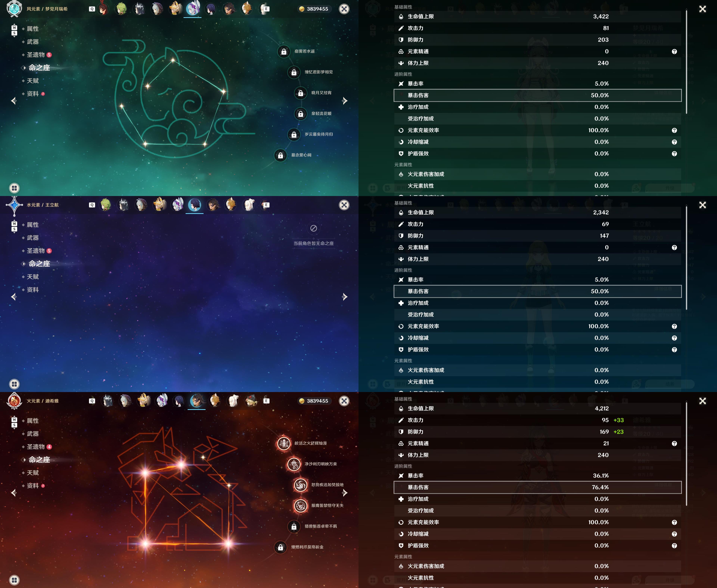
Task: Open 元素精通 help in the 3,422 HP stats panel
Action: tap(674, 52)
